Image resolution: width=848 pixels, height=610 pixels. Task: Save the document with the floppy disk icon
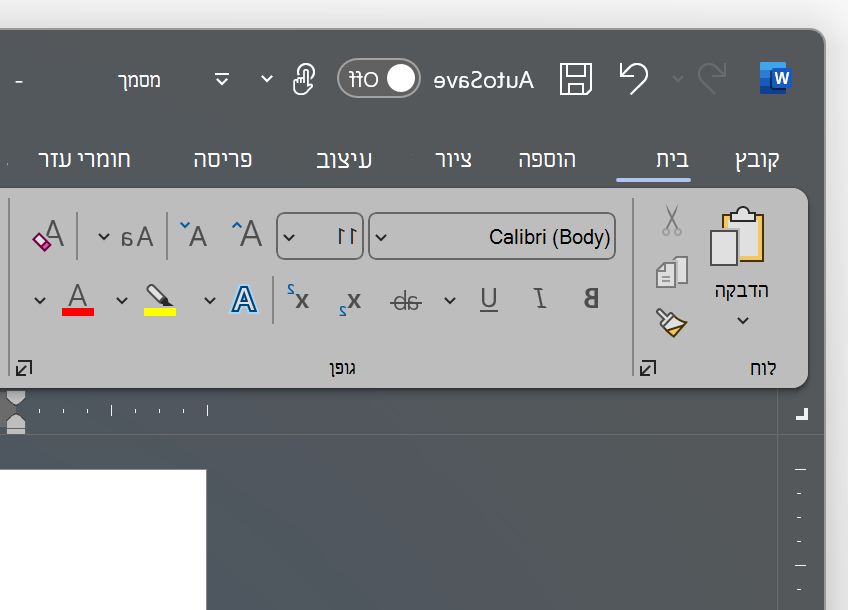(x=575, y=79)
